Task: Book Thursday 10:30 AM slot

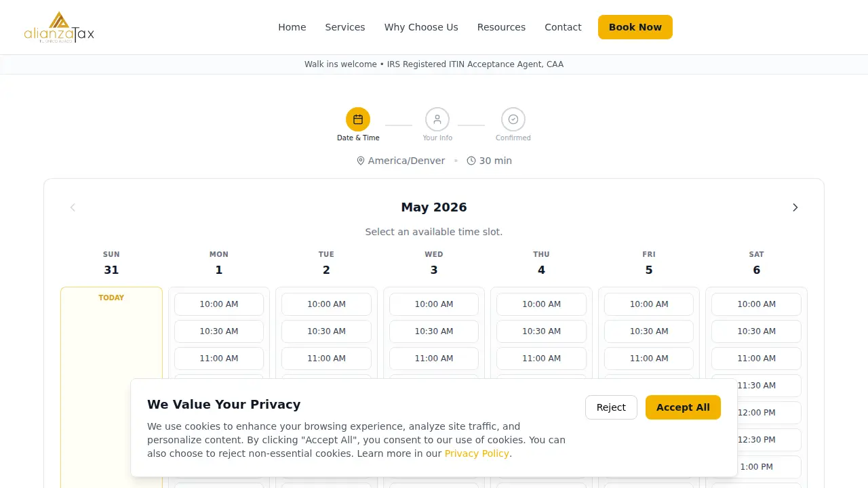Action: click(541, 331)
